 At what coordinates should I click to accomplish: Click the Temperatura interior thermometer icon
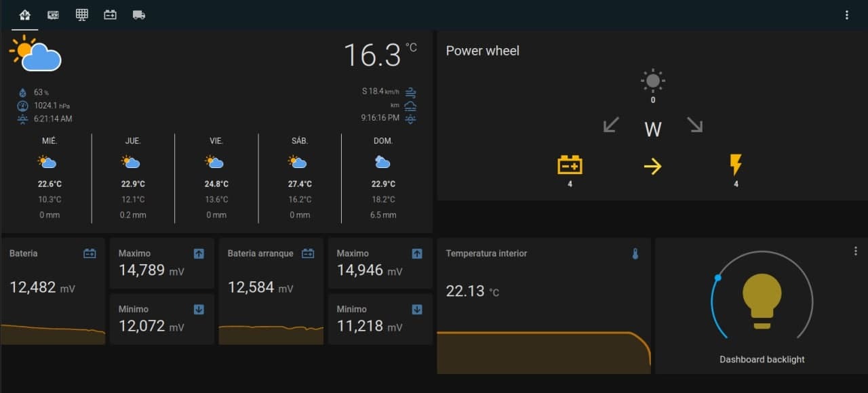(x=635, y=254)
